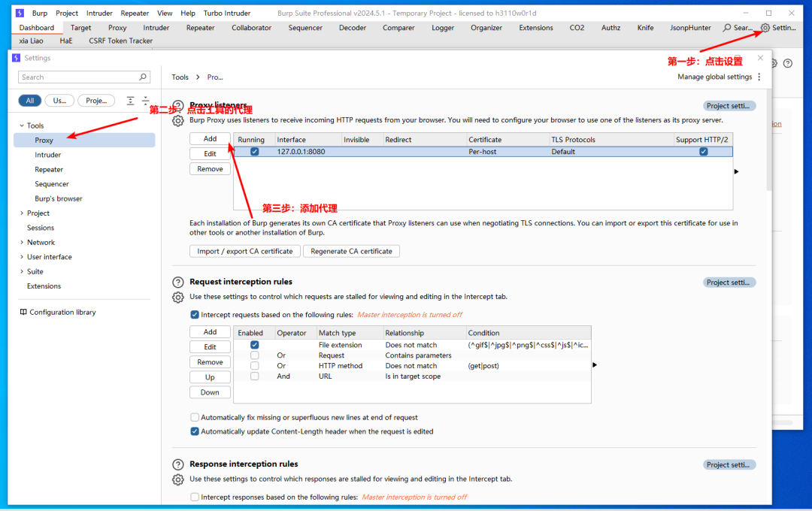Enable Intercept responses based on rules checkbox
Image resolution: width=812 pixels, height=511 pixels.
[x=195, y=497]
